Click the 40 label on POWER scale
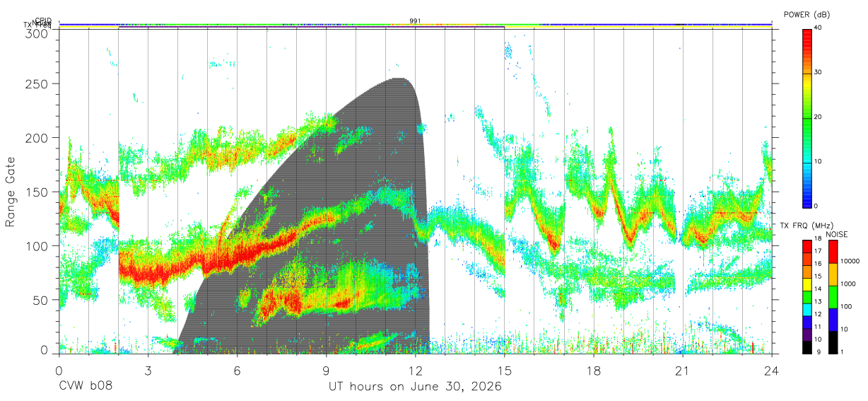 (816, 28)
